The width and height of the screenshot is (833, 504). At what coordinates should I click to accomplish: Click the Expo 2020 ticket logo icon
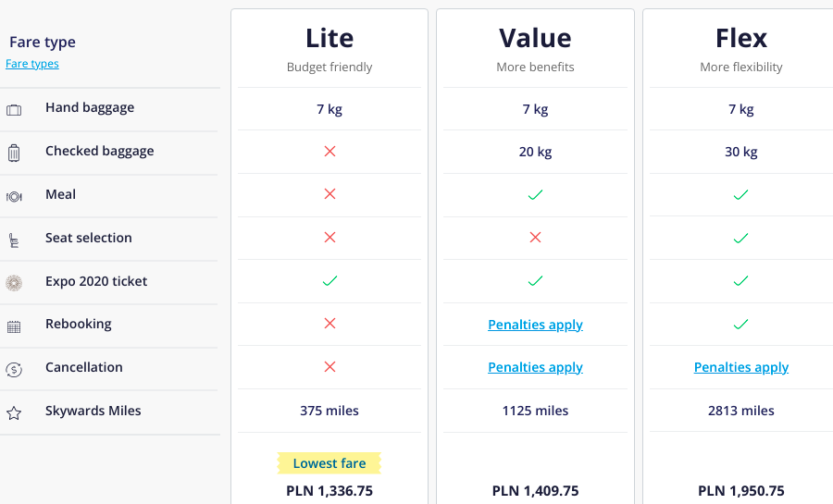click(14, 283)
